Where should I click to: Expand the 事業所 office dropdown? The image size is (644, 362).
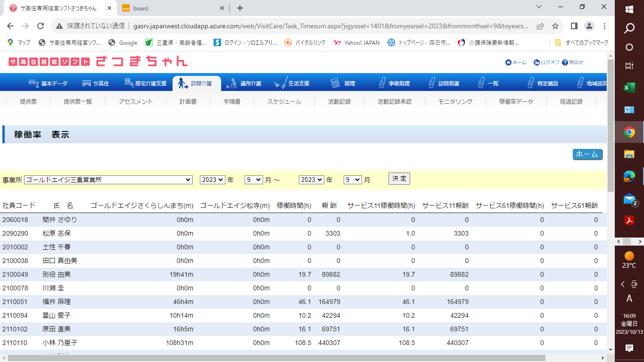click(108, 180)
